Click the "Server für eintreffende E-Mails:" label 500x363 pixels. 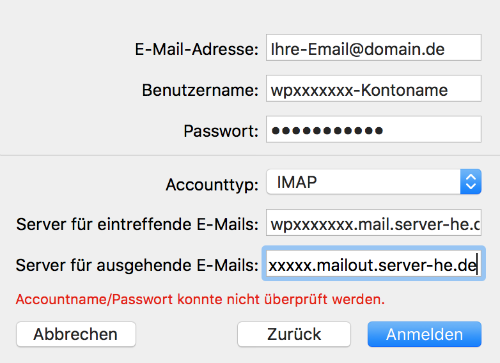click(x=137, y=224)
